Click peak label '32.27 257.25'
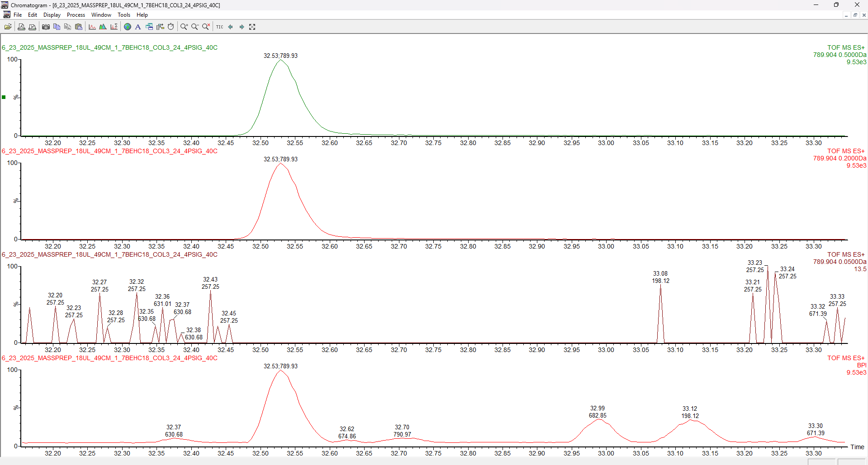Screen dimensions: 868x465 tap(100, 286)
